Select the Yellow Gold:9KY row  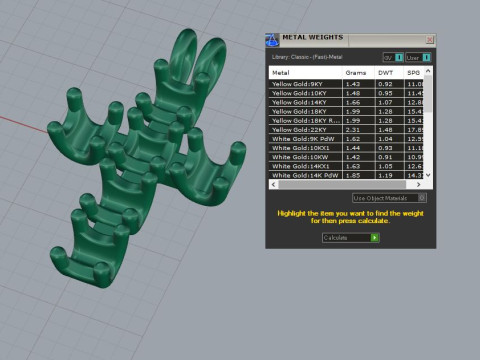point(346,84)
